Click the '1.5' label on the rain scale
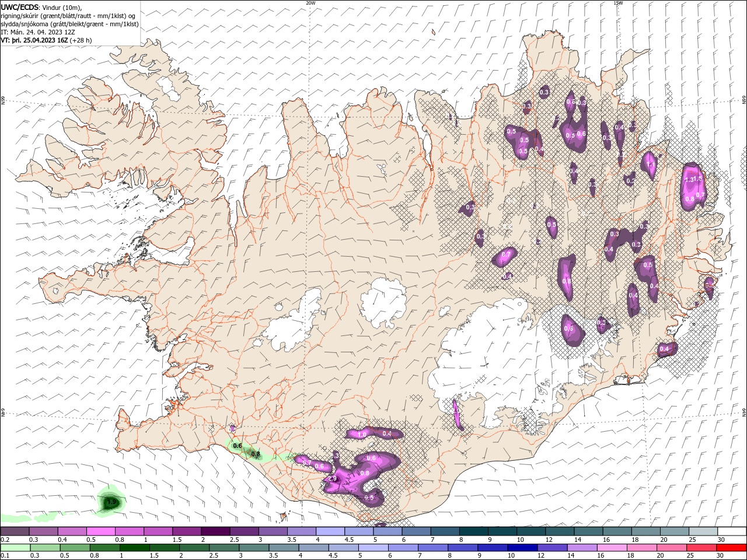 154,555
